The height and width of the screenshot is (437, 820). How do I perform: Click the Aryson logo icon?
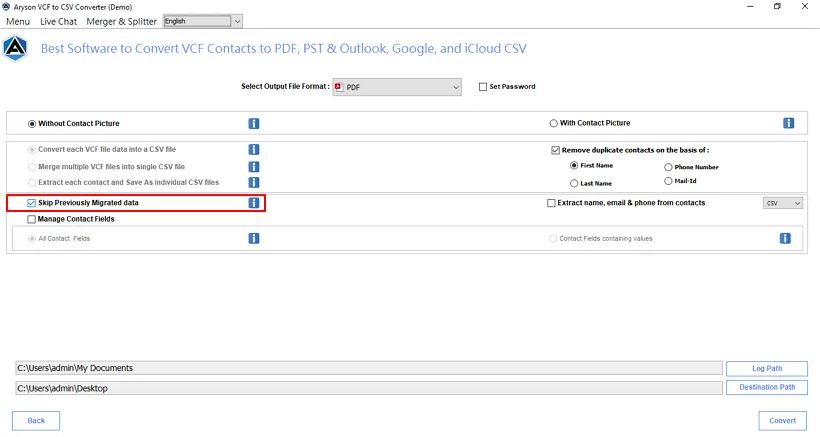pos(15,48)
